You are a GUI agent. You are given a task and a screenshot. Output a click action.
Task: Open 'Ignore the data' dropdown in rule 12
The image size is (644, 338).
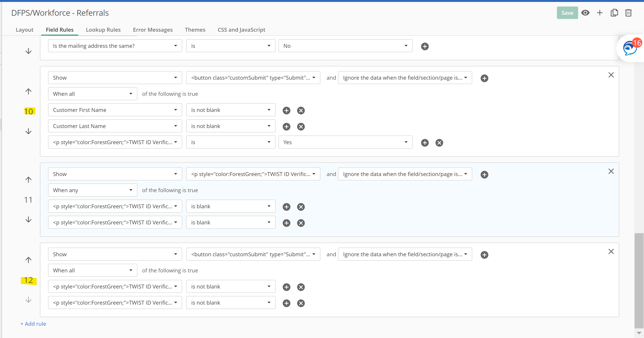[x=405, y=254]
